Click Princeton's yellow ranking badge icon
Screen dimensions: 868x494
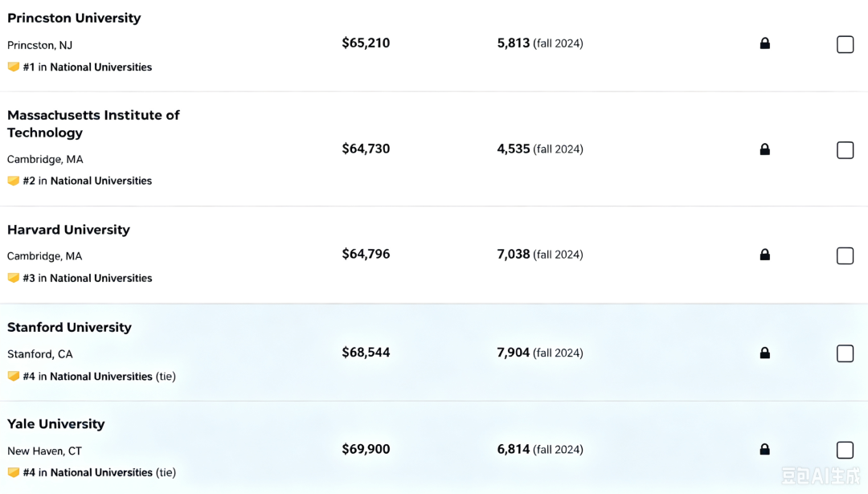[x=14, y=67]
